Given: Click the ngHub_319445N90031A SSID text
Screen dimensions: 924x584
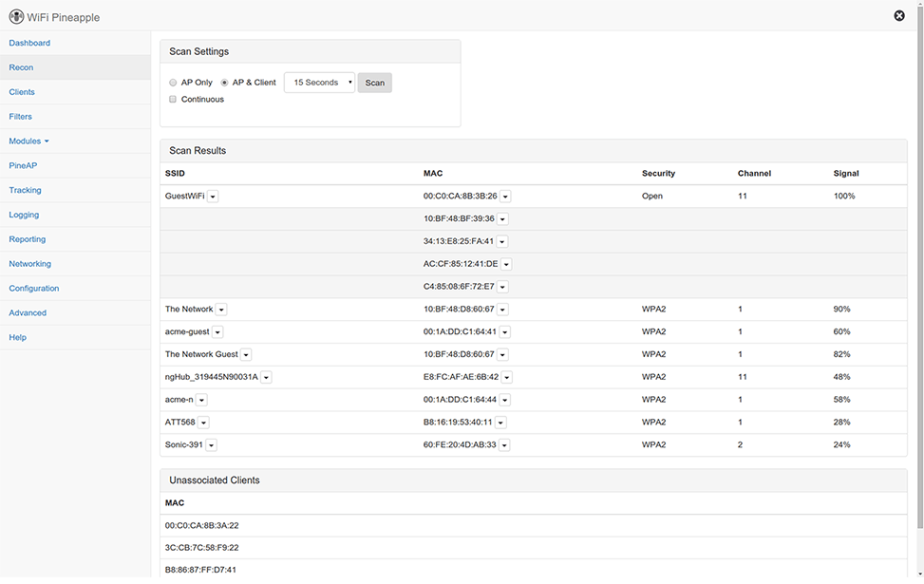Looking at the screenshot, I should click(x=212, y=377).
